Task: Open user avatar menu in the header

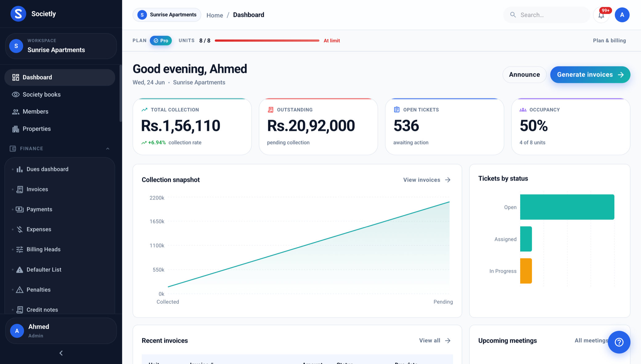Action: (x=622, y=15)
